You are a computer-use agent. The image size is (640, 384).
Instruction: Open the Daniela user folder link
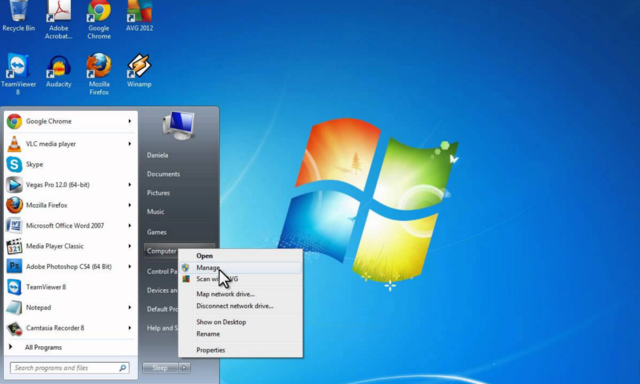(158, 155)
